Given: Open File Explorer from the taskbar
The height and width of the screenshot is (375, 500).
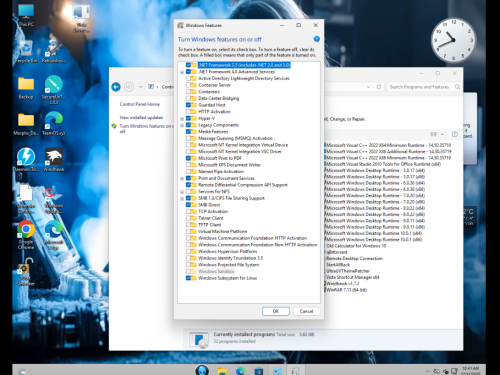Looking at the screenshot, I should [222, 370].
